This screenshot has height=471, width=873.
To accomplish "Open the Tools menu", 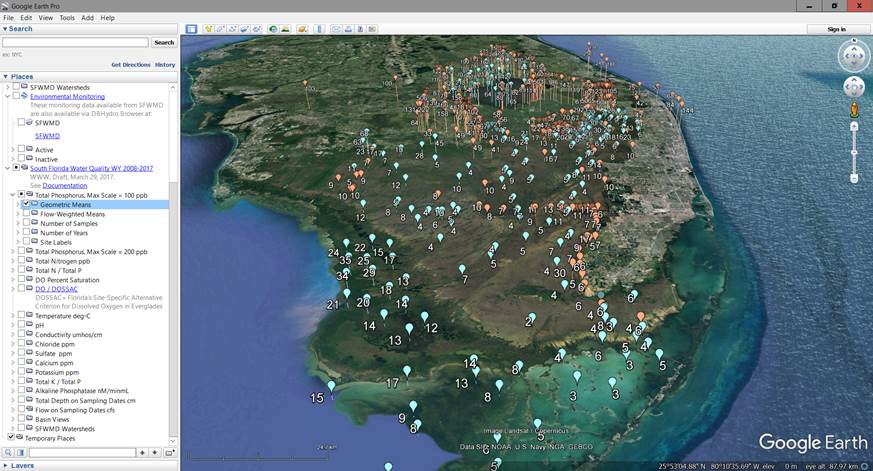I will tap(67, 18).
